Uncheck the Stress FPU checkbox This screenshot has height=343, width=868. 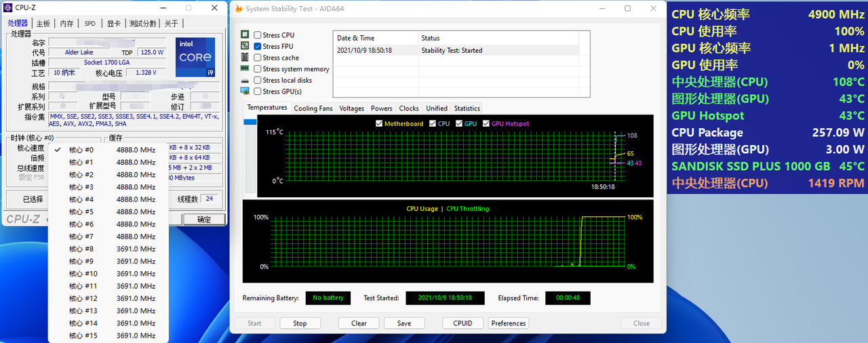pos(258,46)
